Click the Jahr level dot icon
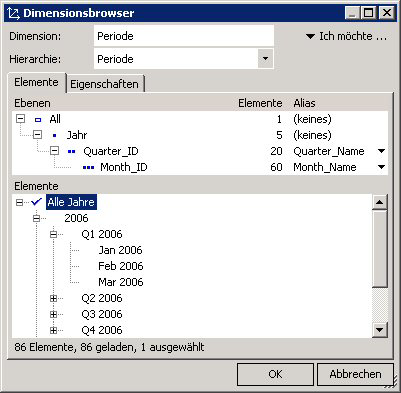This screenshot has height=393, width=401. [55, 136]
